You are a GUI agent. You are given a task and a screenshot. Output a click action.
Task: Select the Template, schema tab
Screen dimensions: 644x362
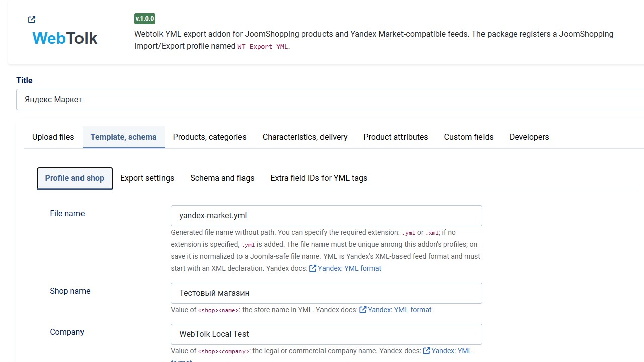124,137
